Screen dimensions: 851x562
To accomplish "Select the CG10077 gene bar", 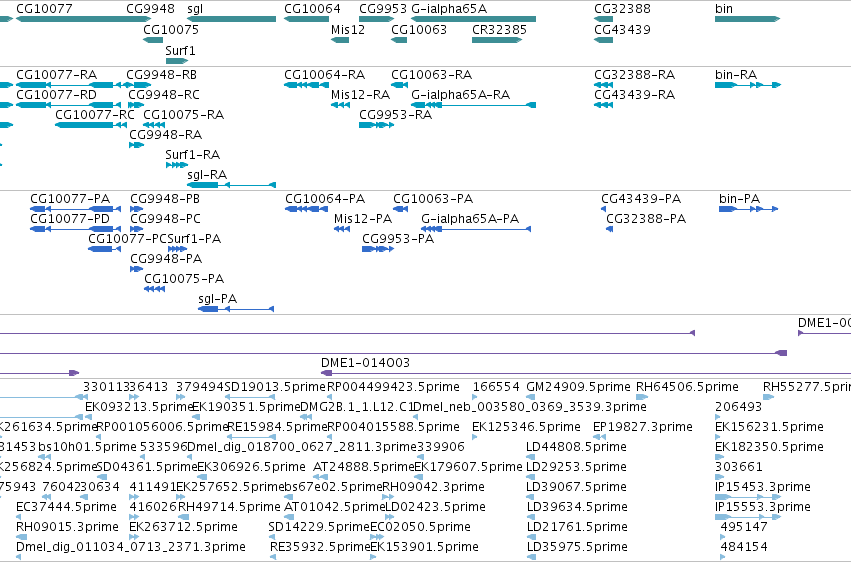I will point(84,19).
